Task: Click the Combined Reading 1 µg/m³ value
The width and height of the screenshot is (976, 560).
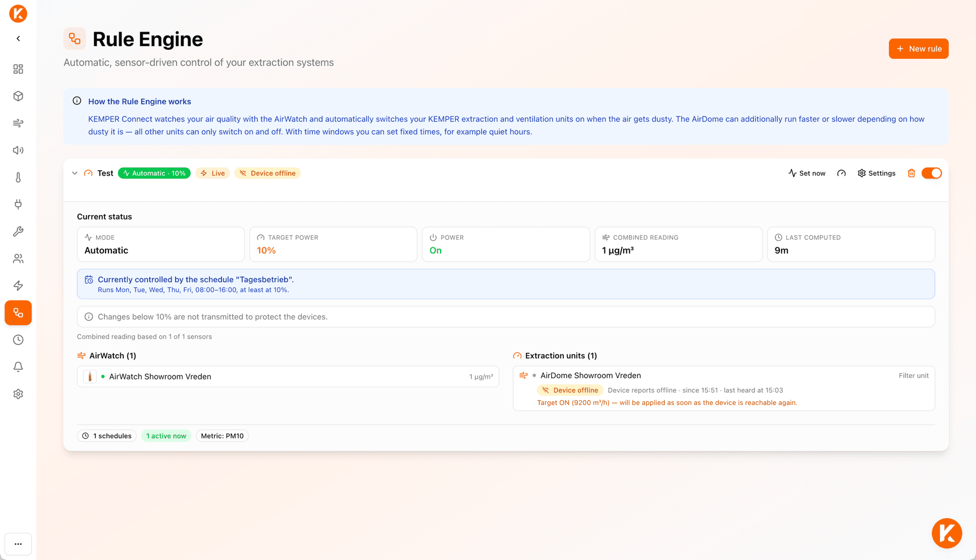Action: (x=617, y=251)
